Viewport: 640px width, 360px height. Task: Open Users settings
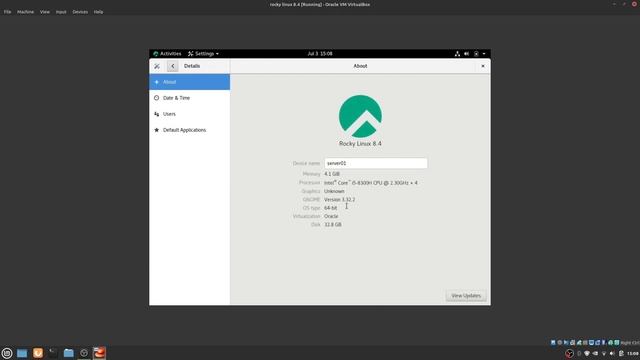pyautogui.click(x=189, y=114)
